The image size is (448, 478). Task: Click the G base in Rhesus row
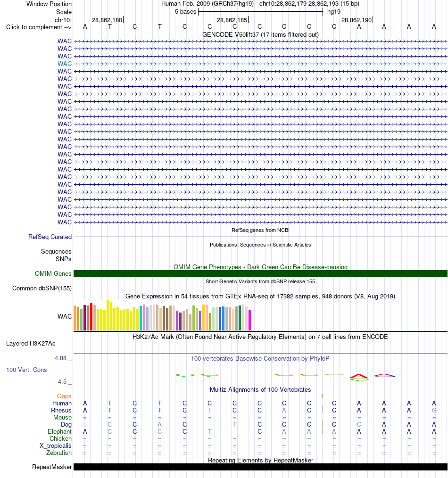434,410
